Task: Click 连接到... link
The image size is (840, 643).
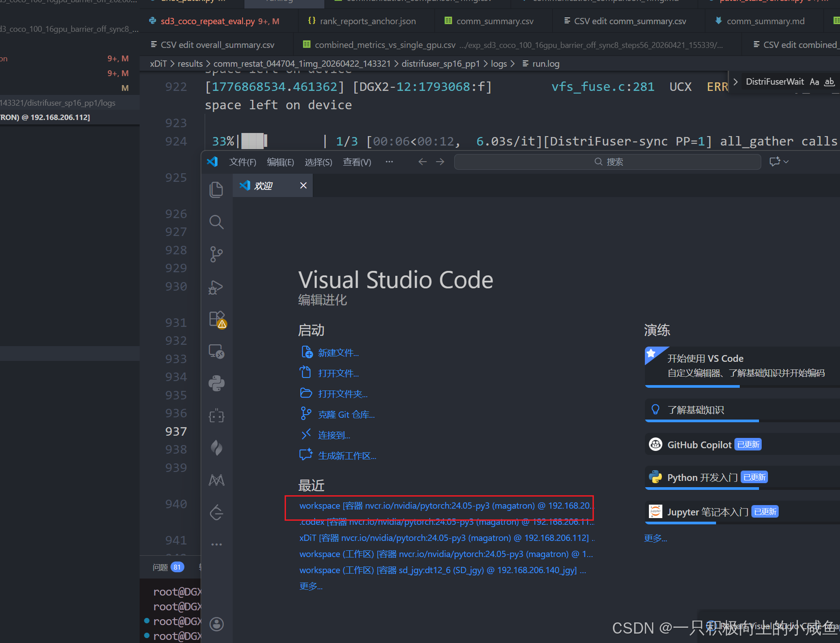Action: click(x=334, y=435)
